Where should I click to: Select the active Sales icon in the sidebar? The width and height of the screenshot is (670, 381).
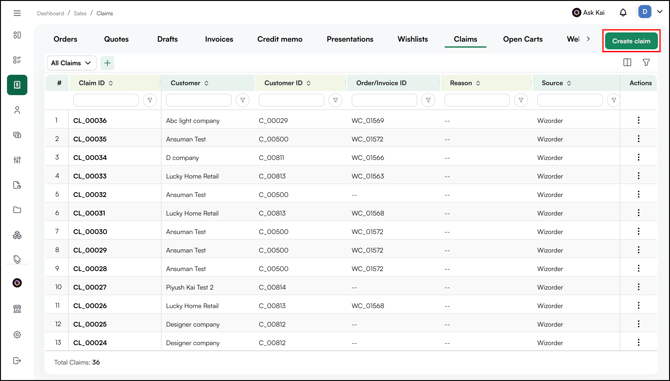pos(17,85)
